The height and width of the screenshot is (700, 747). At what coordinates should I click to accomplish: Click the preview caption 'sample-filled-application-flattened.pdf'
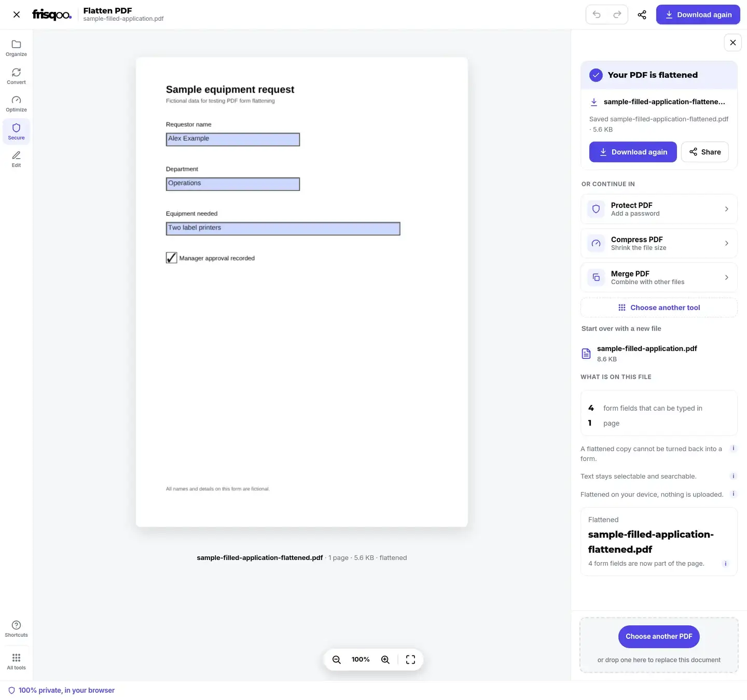click(260, 558)
